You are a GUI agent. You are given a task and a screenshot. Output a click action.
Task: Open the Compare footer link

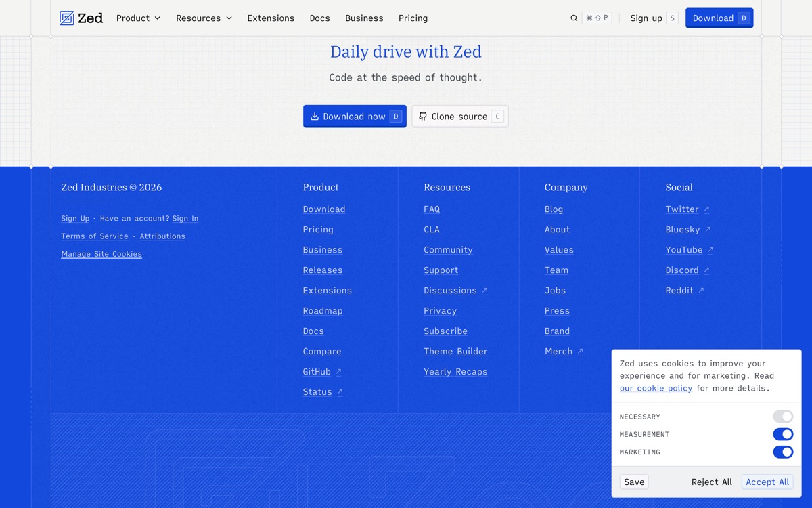[322, 352]
